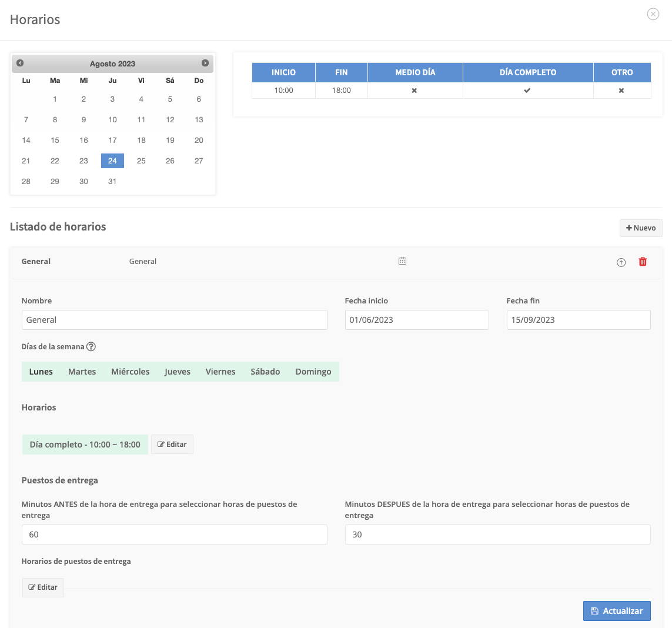Click the Nombre input field
This screenshot has width=672, height=628.
(175, 320)
